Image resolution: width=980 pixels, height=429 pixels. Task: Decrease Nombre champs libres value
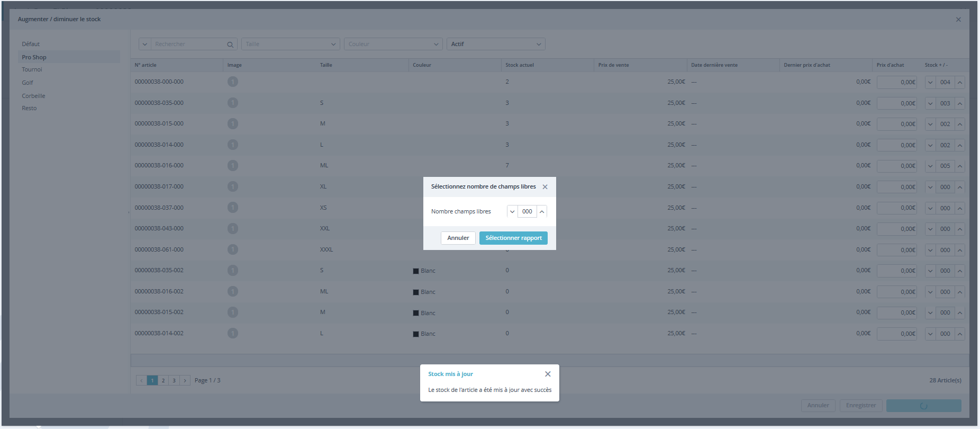[512, 211]
